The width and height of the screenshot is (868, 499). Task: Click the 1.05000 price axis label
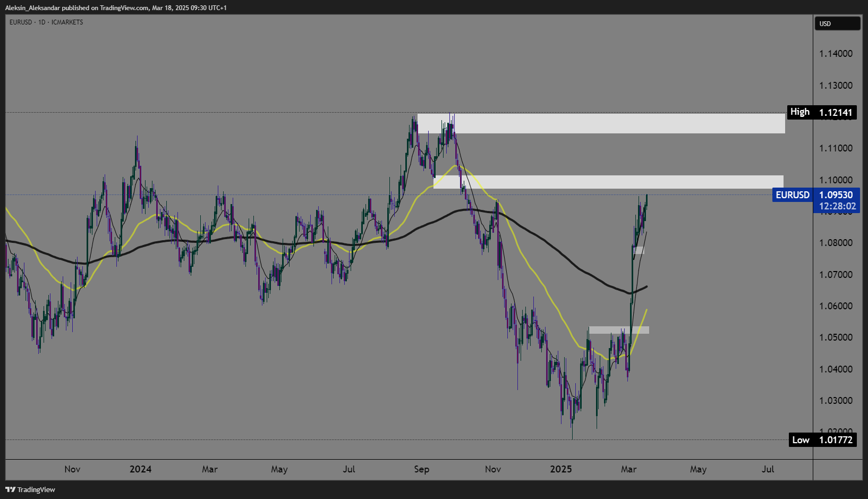pos(836,337)
